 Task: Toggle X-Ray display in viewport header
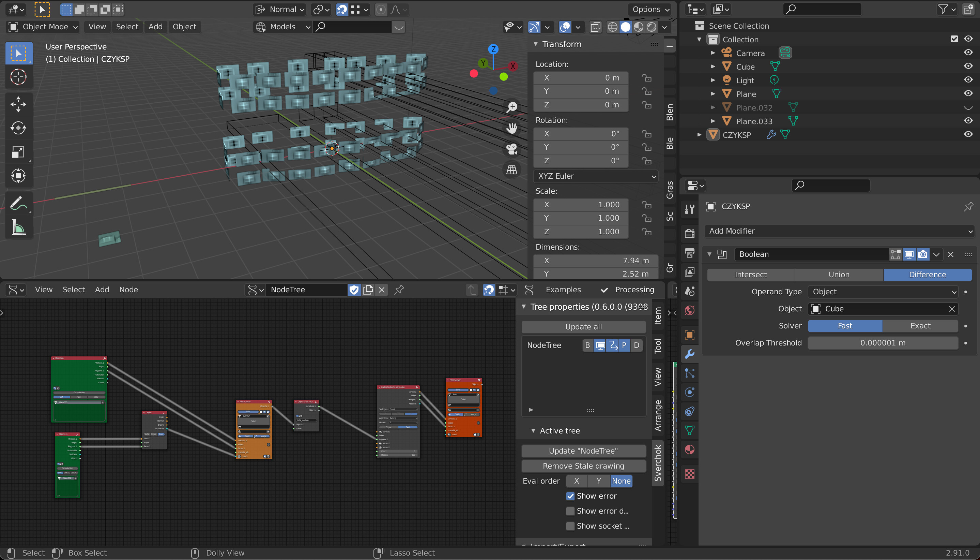(x=595, y=27)
